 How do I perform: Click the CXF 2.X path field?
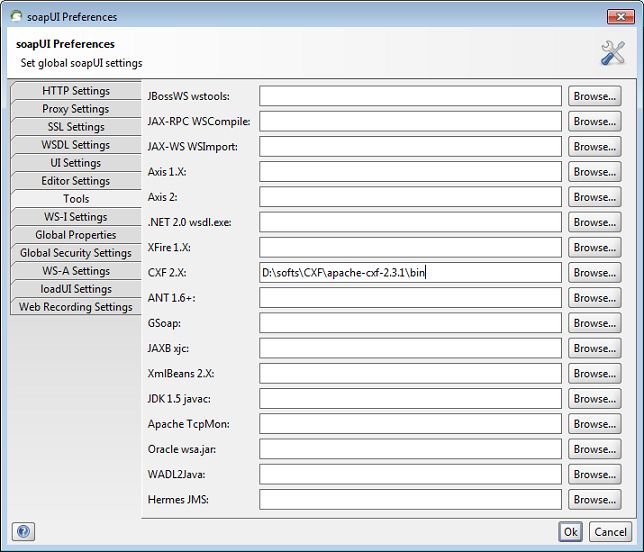[410, 273]
